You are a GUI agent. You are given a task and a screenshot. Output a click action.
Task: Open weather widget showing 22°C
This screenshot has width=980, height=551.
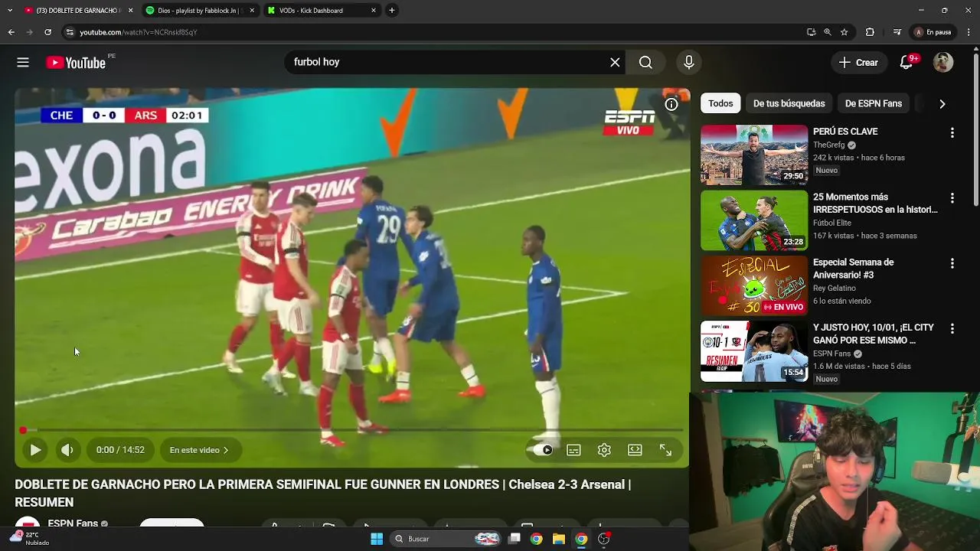[x=29, y=539]
